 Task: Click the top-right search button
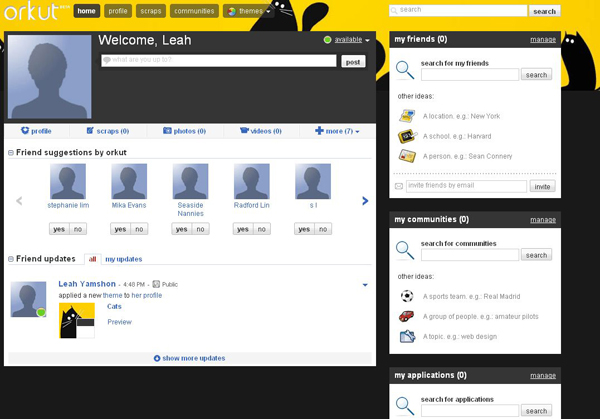tap(545, 11)
